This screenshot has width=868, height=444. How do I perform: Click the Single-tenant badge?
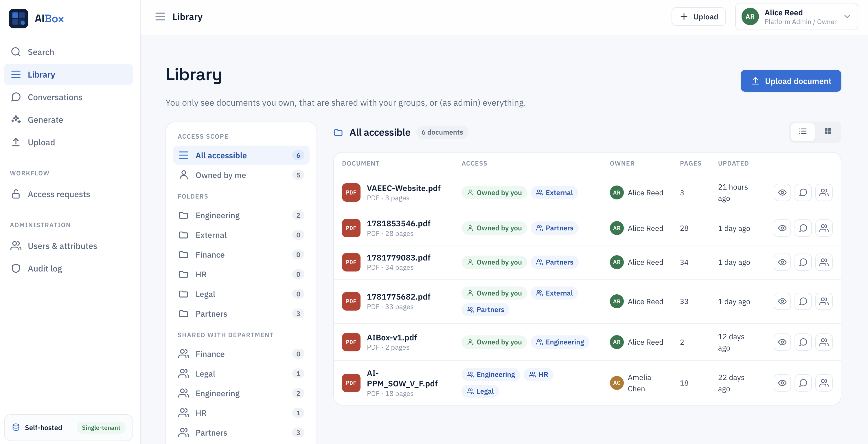pyautogui.click(x=101, y=428)
